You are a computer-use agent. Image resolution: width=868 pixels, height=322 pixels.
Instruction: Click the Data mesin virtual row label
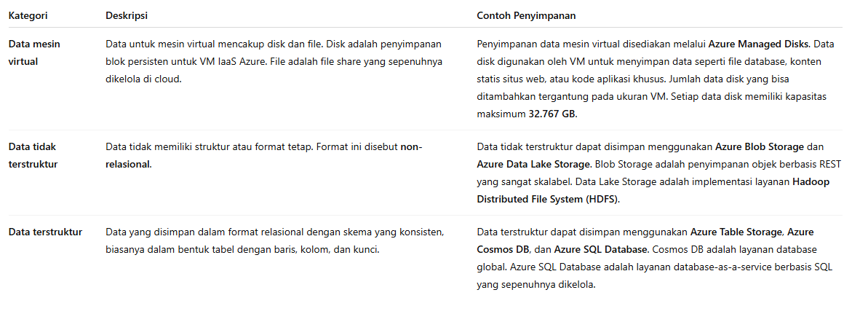point(34,52)
